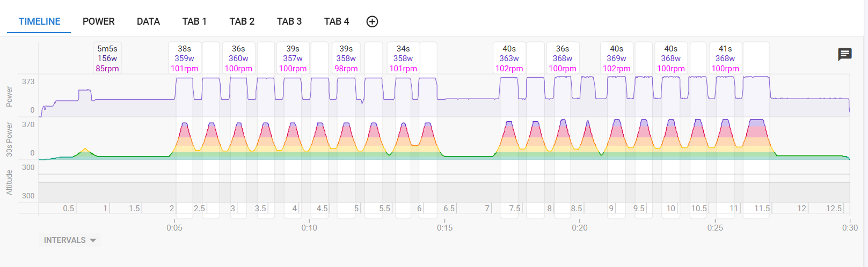868x267 pixels.
Task: Expand the INTERVALS dropdown
Action: [x=70, y=240]
